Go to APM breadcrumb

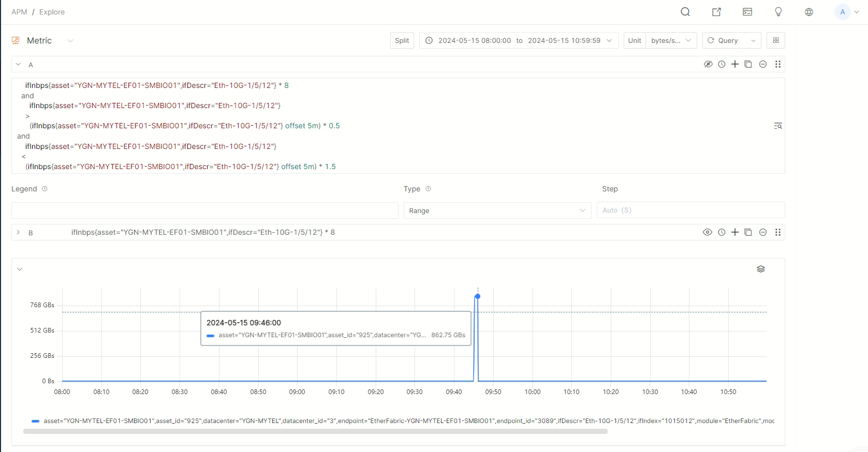(19, 12)
